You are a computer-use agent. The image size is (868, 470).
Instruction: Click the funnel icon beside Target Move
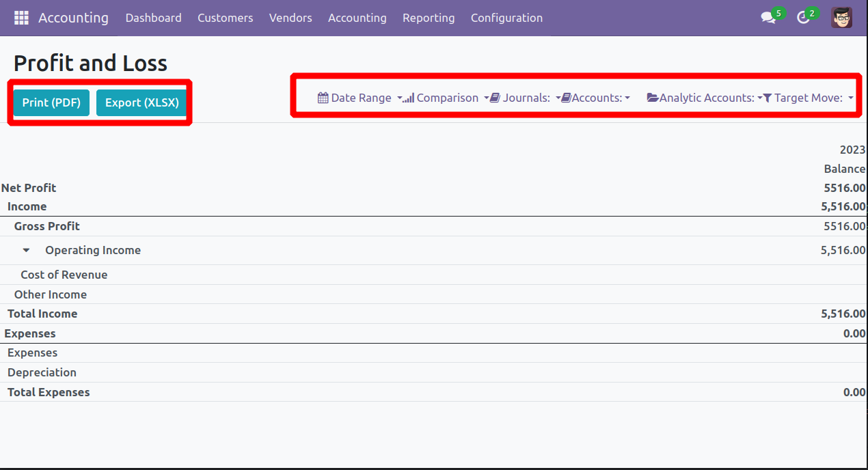[x=768, y=98]
